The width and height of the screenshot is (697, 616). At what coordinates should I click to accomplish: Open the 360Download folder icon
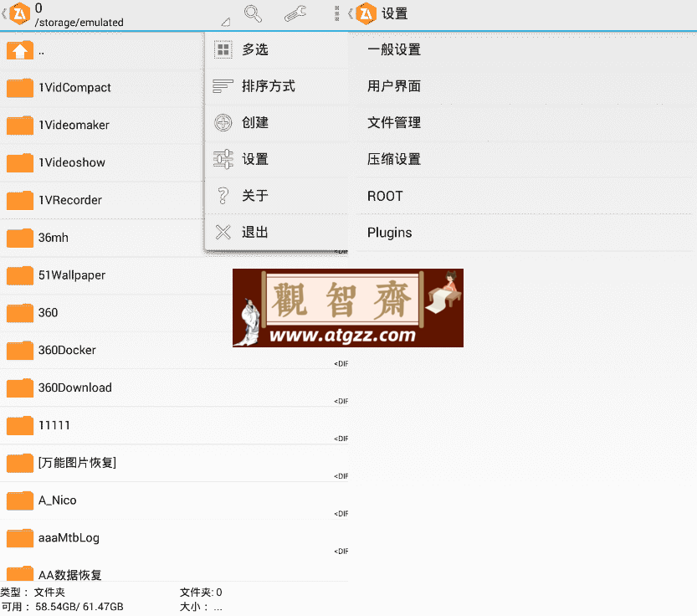pyautogui.click(x=20, y=388)
